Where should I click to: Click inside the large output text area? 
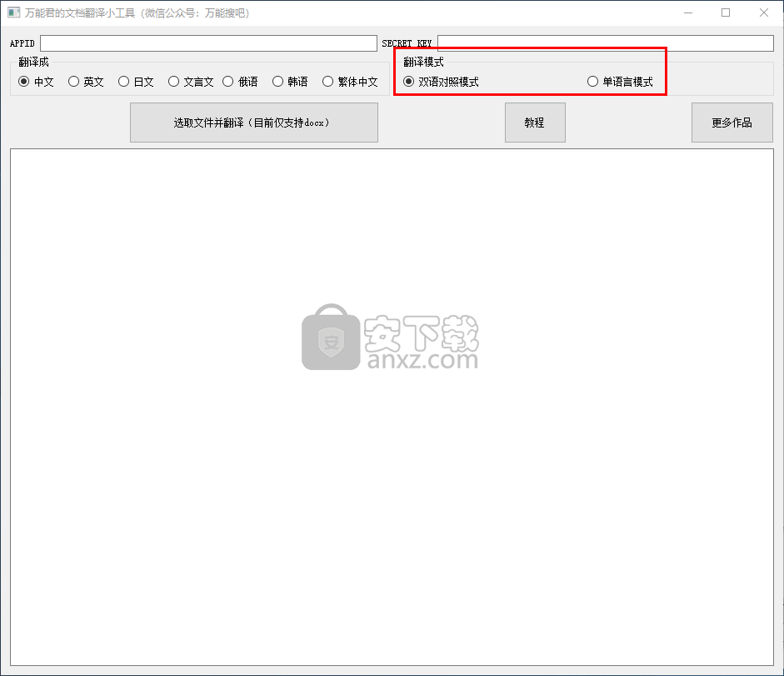[392, 407]
